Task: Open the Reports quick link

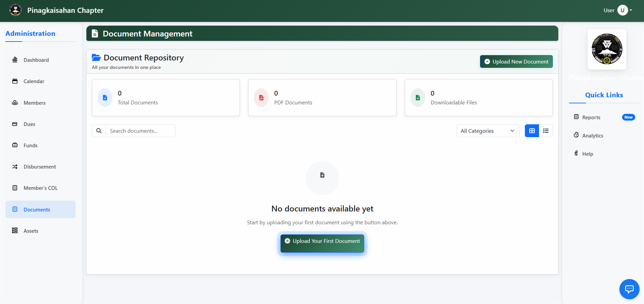Action: pos(591,117)
